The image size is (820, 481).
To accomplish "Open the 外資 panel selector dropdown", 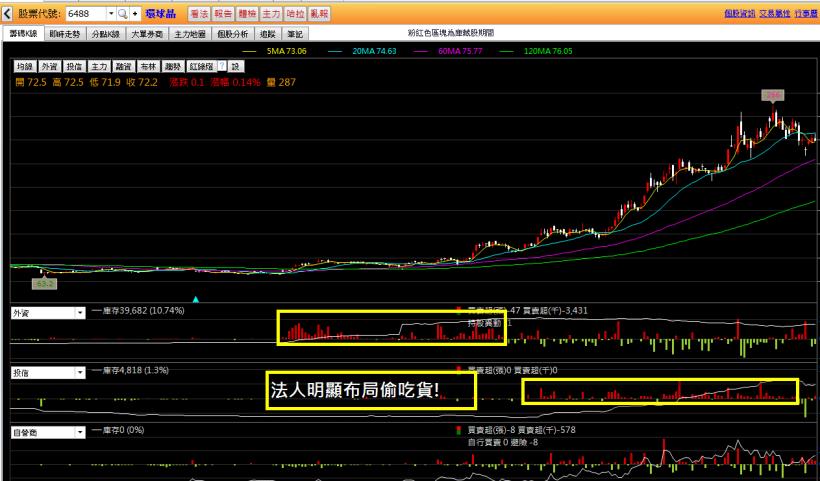I will click(79, 313).
